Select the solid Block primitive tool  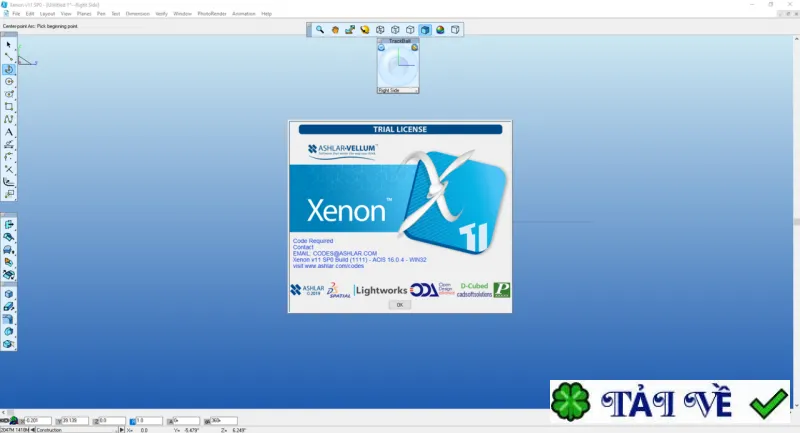(x=9, y=294)
